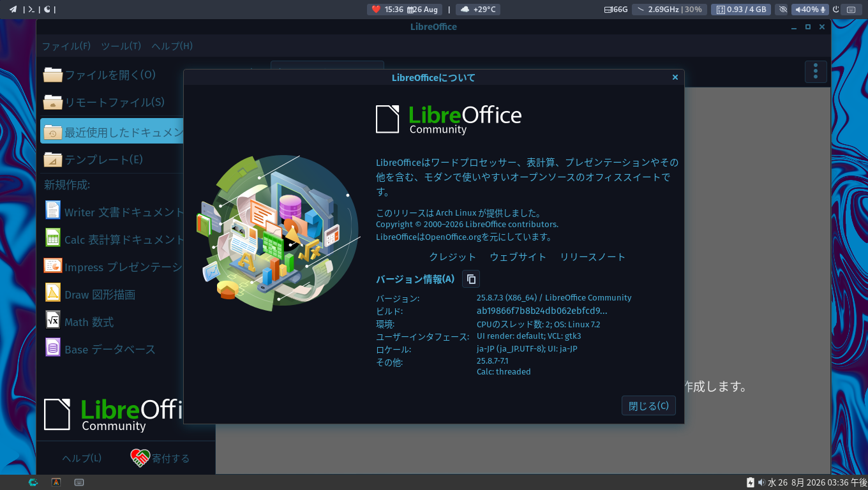Click the 0.93 / 4 GB memory widget
The width and height of the screenshot is (868, 490).
click(740, 10)
